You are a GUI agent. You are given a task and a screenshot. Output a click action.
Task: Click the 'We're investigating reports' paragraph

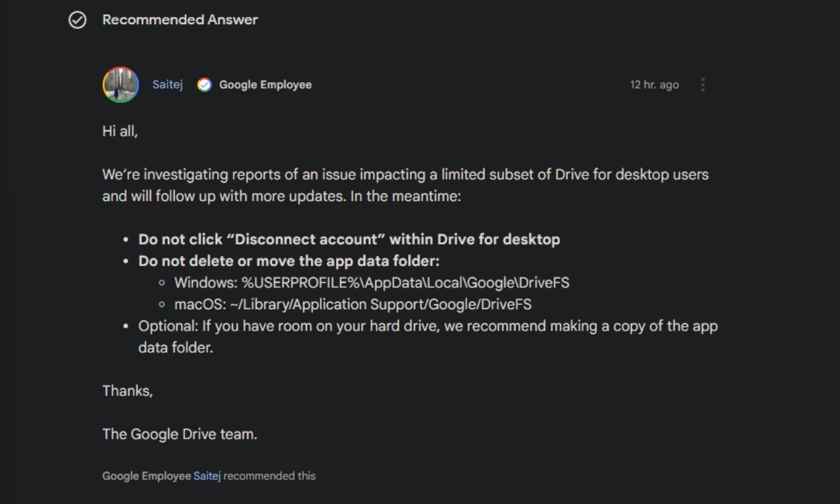405,185
